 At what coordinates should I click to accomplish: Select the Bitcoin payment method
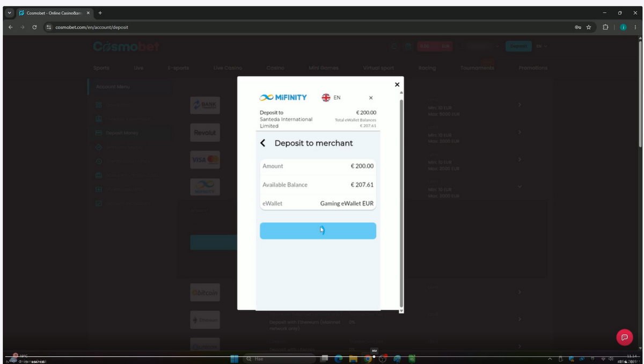coord(205,293)
